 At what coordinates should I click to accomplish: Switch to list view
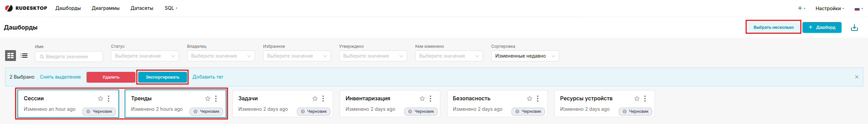pos(24,56)
